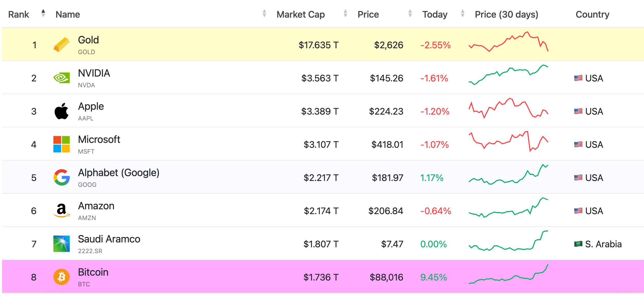Click the Name column header
Viewport: 644px width, 294px height.
pyautogui.click(x=68, y=14)
